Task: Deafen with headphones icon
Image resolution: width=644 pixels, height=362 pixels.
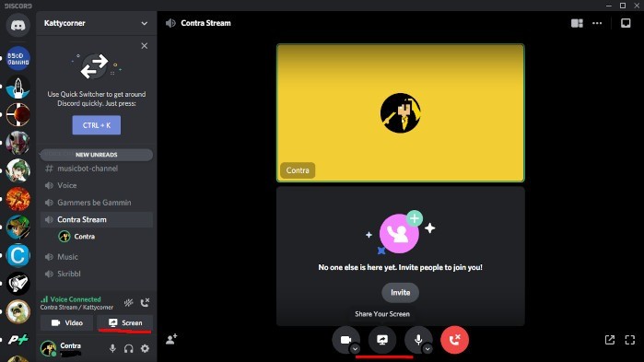Action: 129,348
